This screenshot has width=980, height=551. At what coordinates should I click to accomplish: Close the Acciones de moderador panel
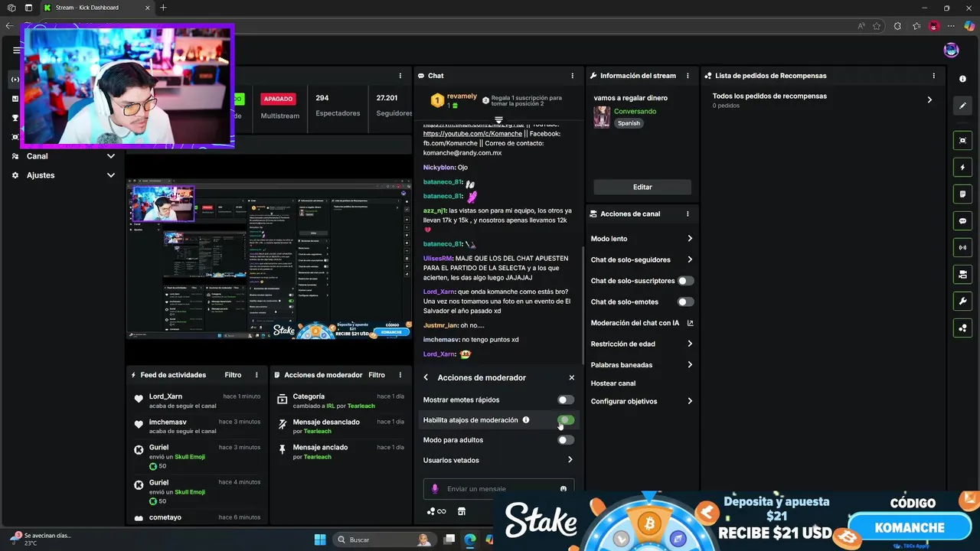coord(571,378)
